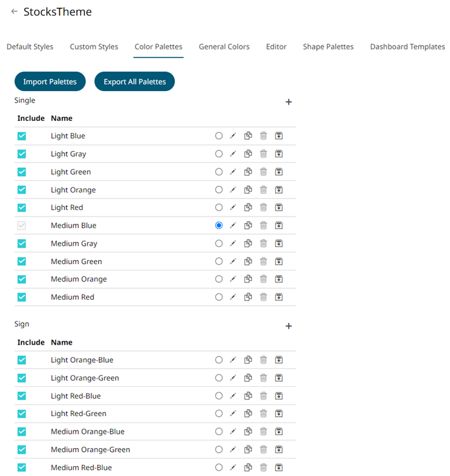Uncheck Include for Medium Green palette
450x476 pixels.
point(21,261)
